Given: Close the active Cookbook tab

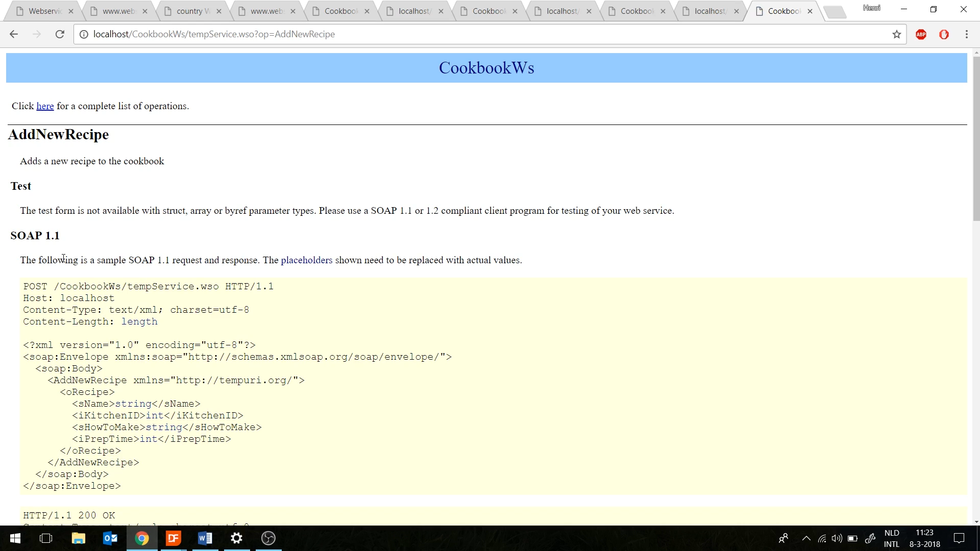Looking at the screenshot, I should click(x=810, y=11).
